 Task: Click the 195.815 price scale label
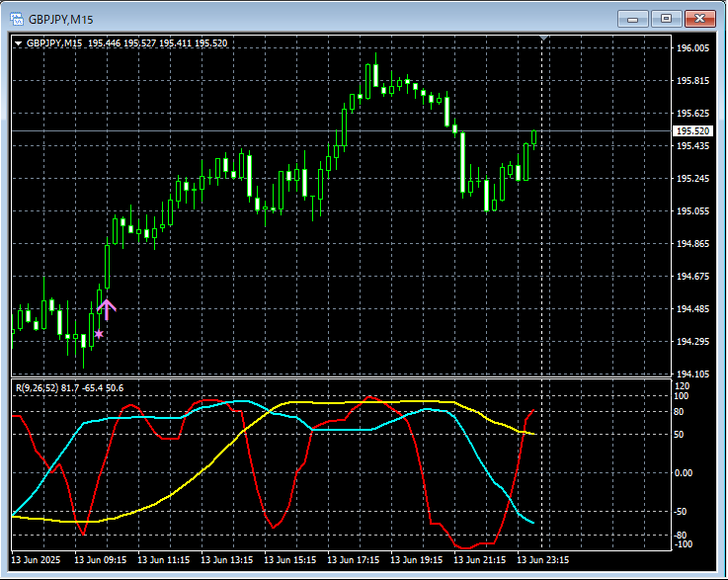[x=692, y=81]
